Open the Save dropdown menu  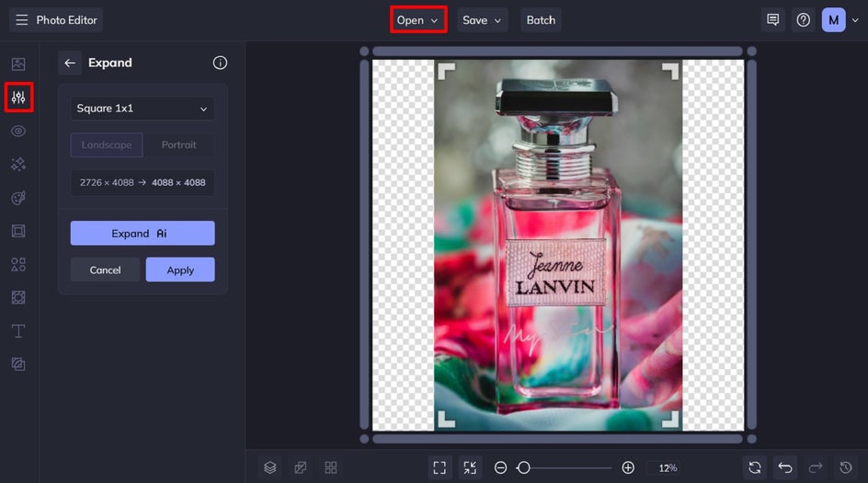pyautogui.click(x=482, y=20)
